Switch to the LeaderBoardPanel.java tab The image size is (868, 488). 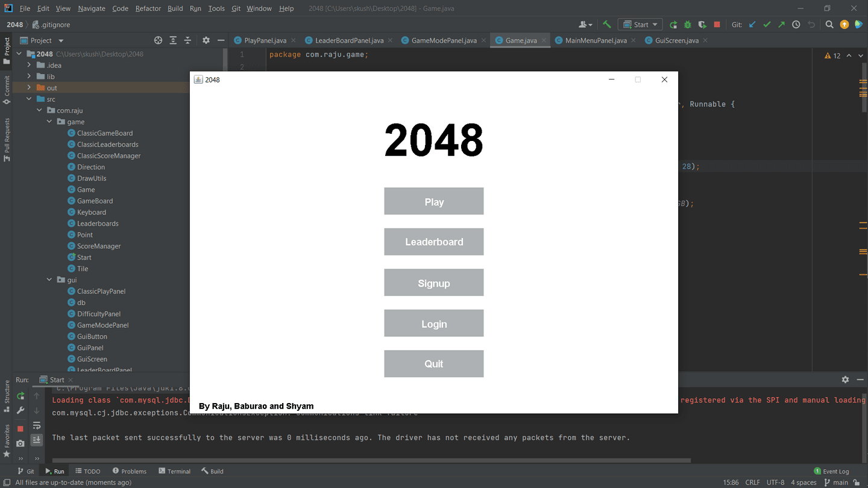pyautogui.click(x=350, y=40)
